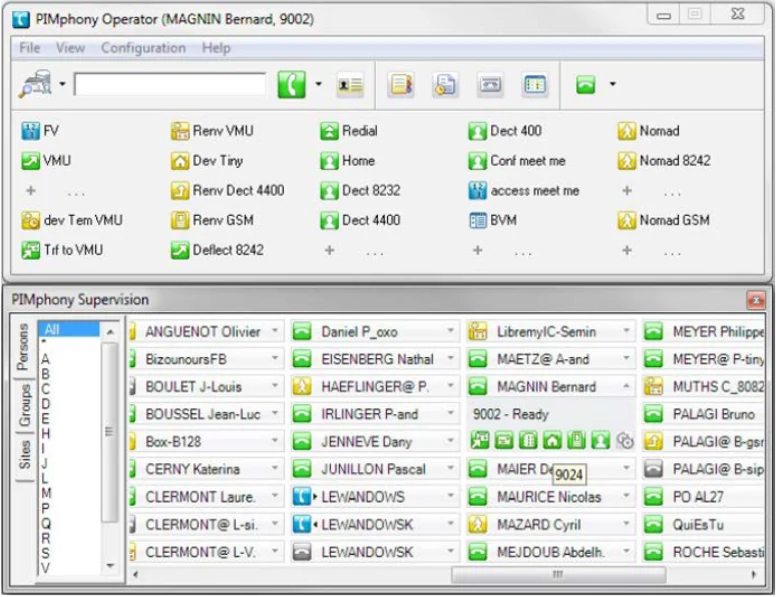Select All in the letter filter list

pos(69,329)
